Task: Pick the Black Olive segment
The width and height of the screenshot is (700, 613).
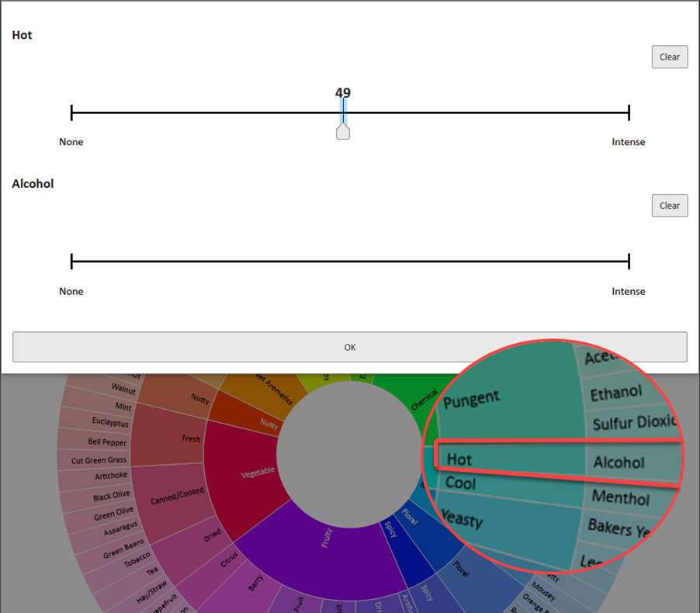Action: 97,497
